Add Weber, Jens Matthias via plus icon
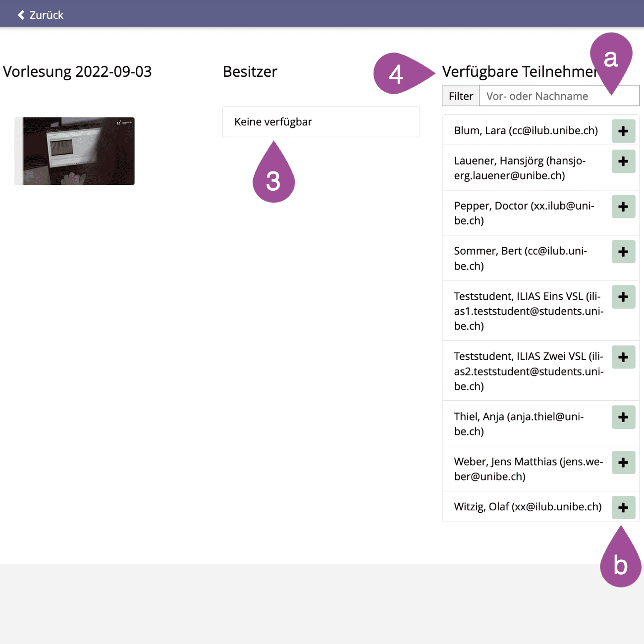644x644 pixels. click(x=623, y=463)
